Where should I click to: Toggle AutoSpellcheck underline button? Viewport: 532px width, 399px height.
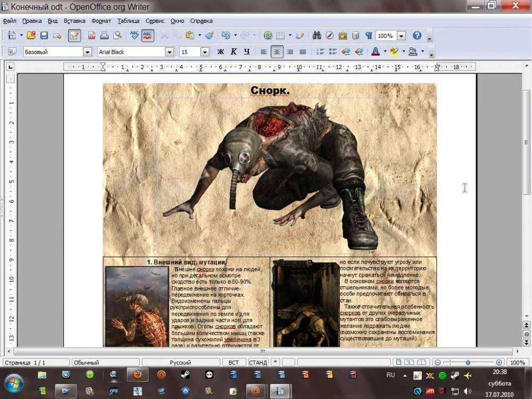pos(147,36)
